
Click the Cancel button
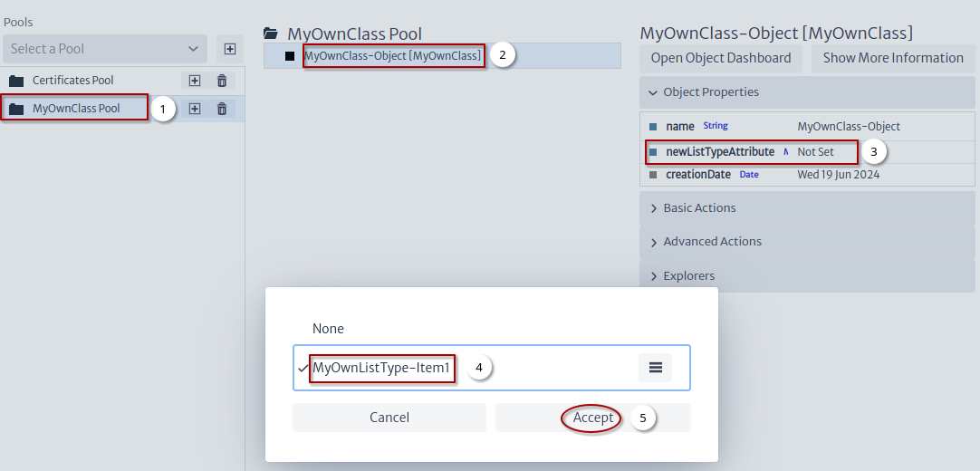389,418
